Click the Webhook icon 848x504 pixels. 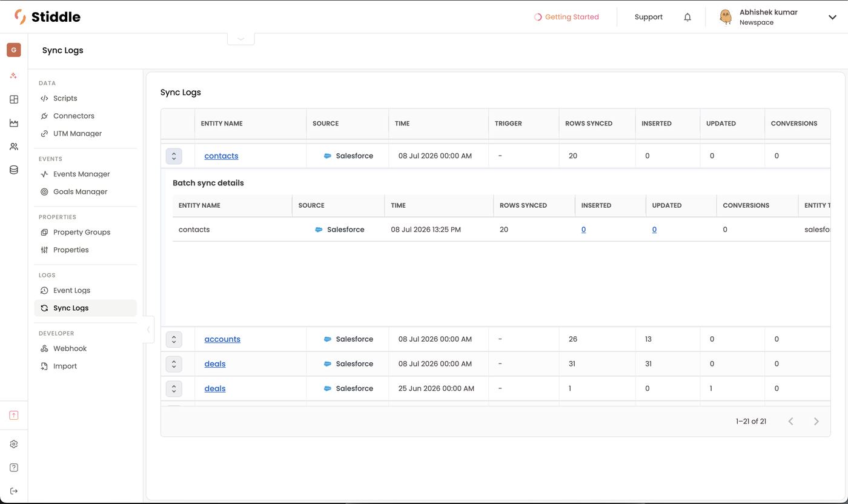pyautogui.click(x=44, y=348)
